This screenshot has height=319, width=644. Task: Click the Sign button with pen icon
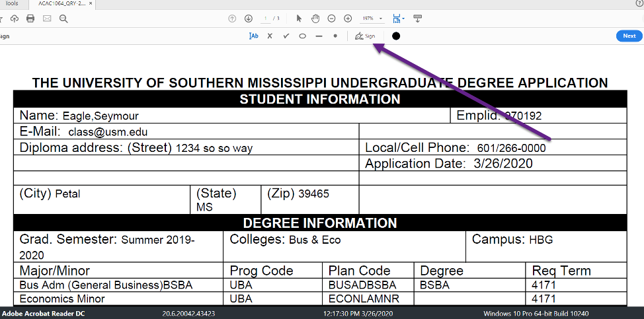tap(365, 36)
